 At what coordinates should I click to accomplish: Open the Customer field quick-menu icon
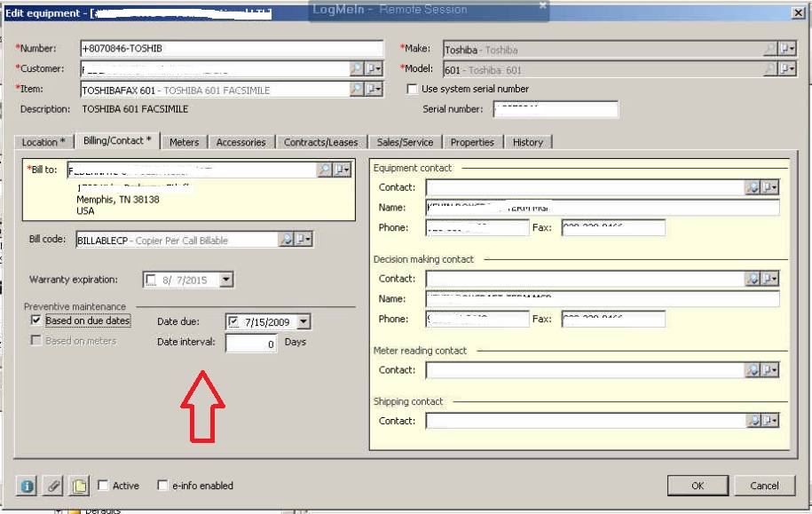pyautogui.click(x=374, y=68)
